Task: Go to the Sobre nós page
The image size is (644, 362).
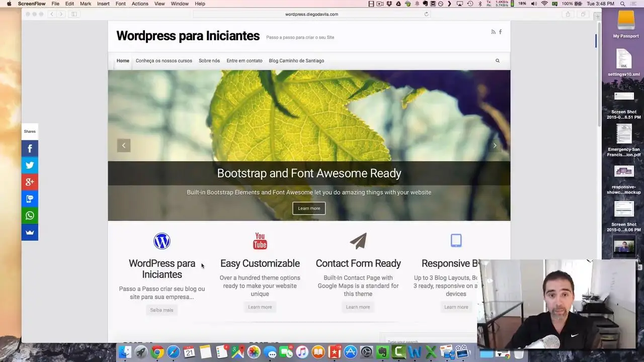Action: click(x=209, y=61)
